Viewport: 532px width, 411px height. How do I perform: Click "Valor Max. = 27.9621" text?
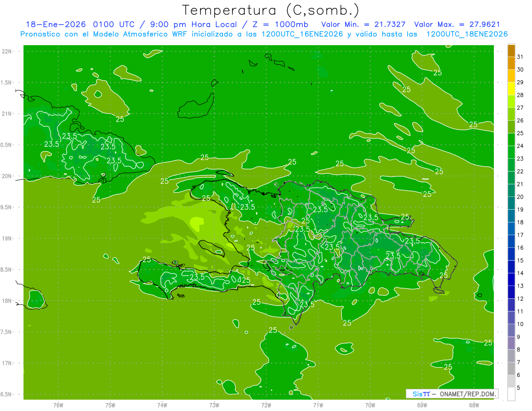click(457, 24)
